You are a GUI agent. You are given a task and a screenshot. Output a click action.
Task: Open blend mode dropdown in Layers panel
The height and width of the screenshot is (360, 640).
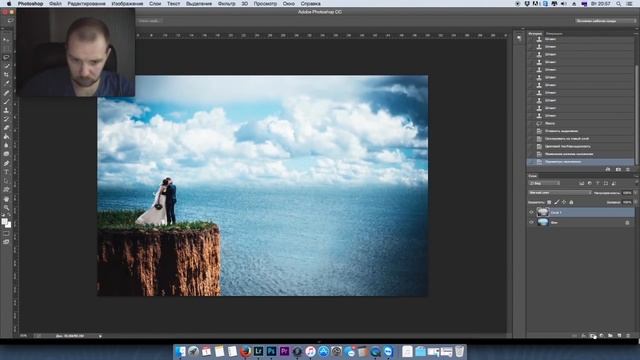[x=559, y=193]
